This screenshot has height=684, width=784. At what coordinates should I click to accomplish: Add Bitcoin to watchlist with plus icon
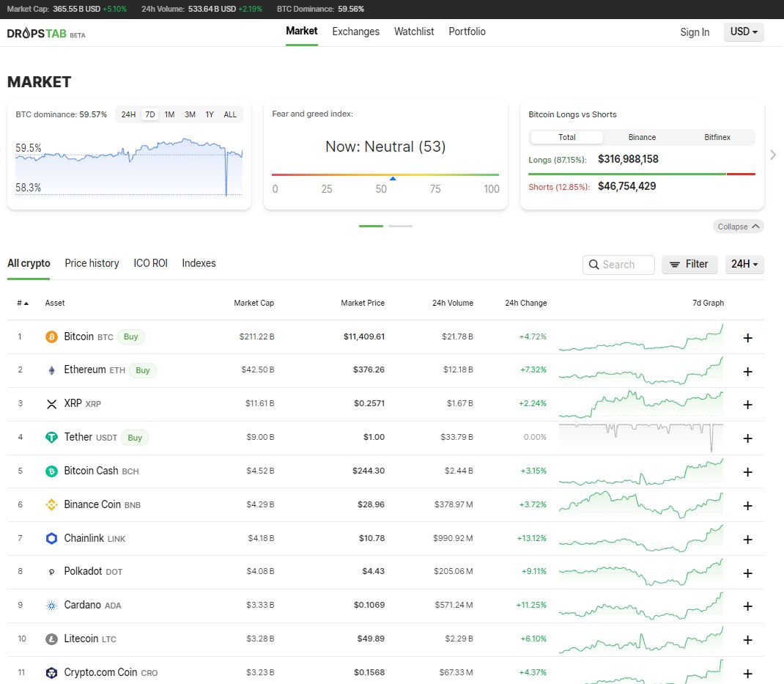click(x=747, y=338)
